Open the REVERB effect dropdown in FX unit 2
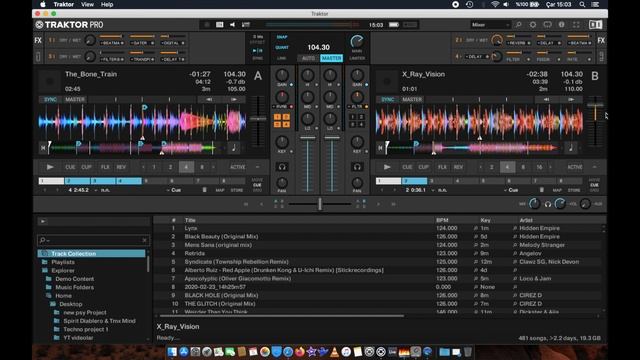Image resolution: width=640 pixels, height=360 pixels. [518, 43]
